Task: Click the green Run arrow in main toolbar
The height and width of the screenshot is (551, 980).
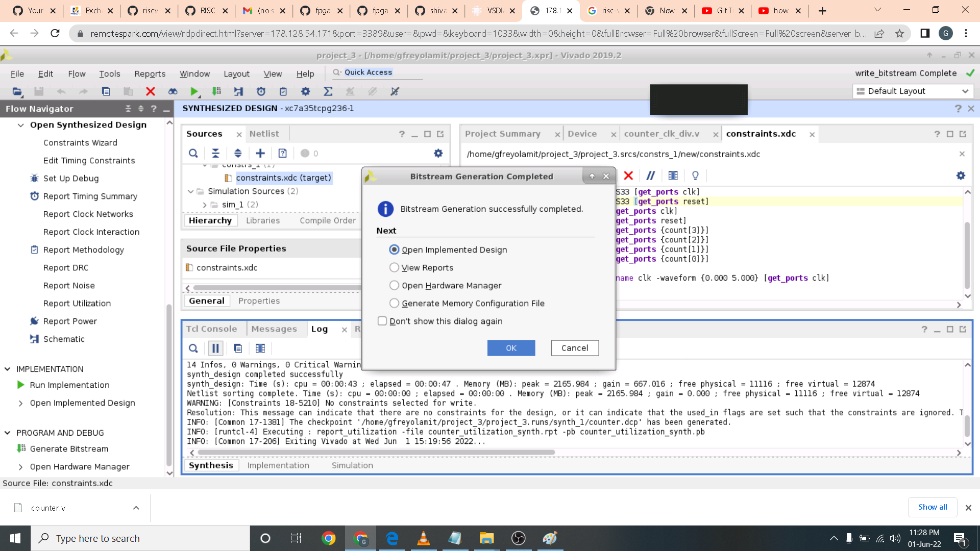Action: click(193, 91)
